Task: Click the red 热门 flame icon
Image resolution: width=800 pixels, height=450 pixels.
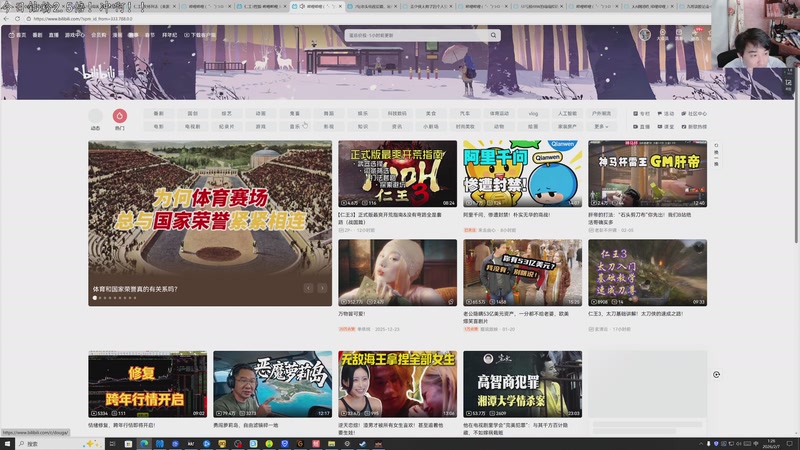Action: point(119,116)
